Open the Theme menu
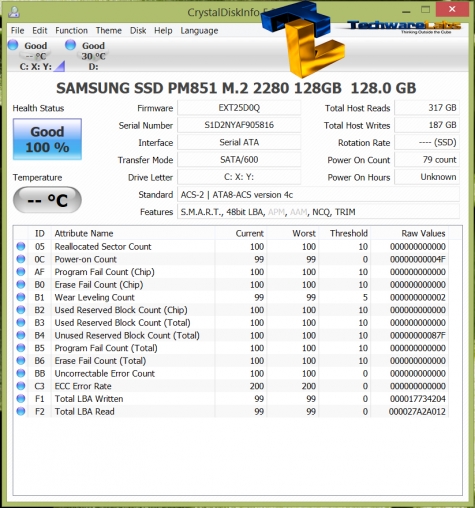475x508 pixels. click(x=109, y=31)
